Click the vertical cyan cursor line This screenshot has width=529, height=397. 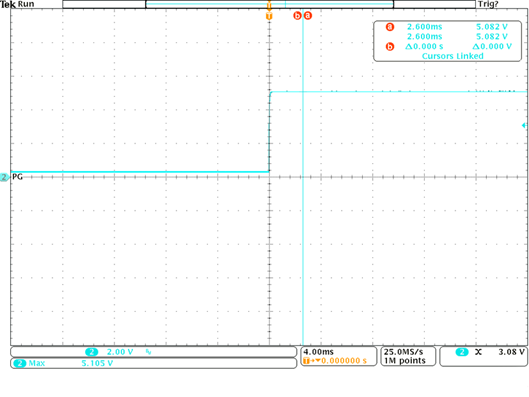pyautogui.click(x=303, y=182)
